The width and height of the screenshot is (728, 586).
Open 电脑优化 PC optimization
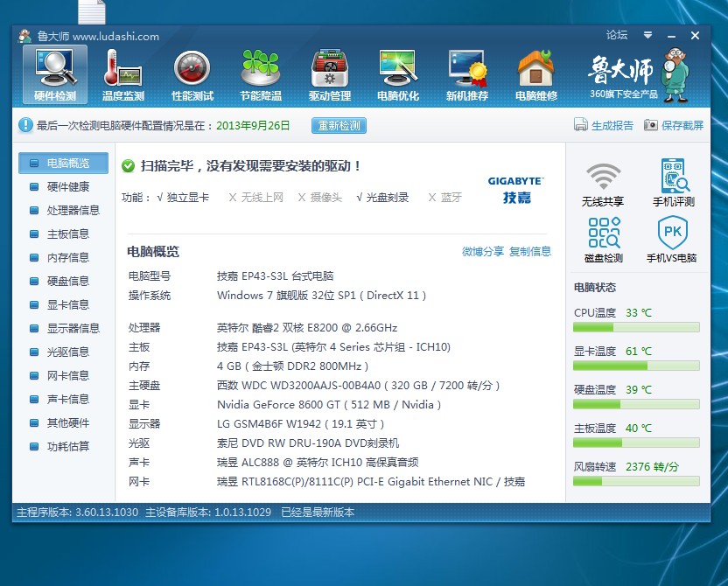pyautogui.click(x=398, y=74)
